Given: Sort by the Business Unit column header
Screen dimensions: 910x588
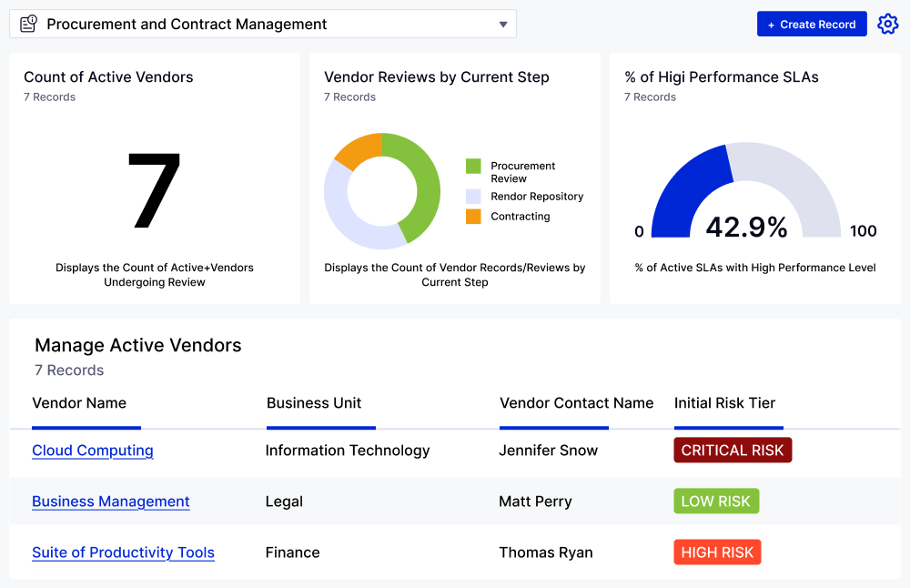Looking at the screenshot, I should [x=314, y=403].
